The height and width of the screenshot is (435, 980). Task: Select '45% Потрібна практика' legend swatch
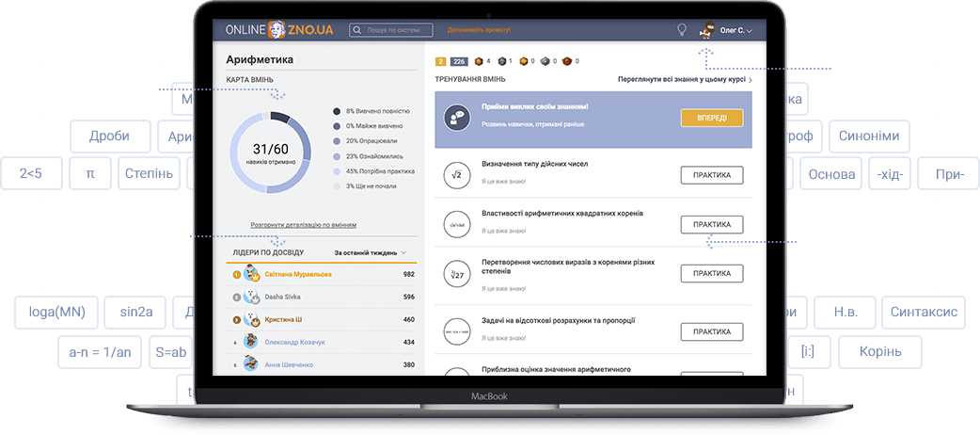point(337,170)
